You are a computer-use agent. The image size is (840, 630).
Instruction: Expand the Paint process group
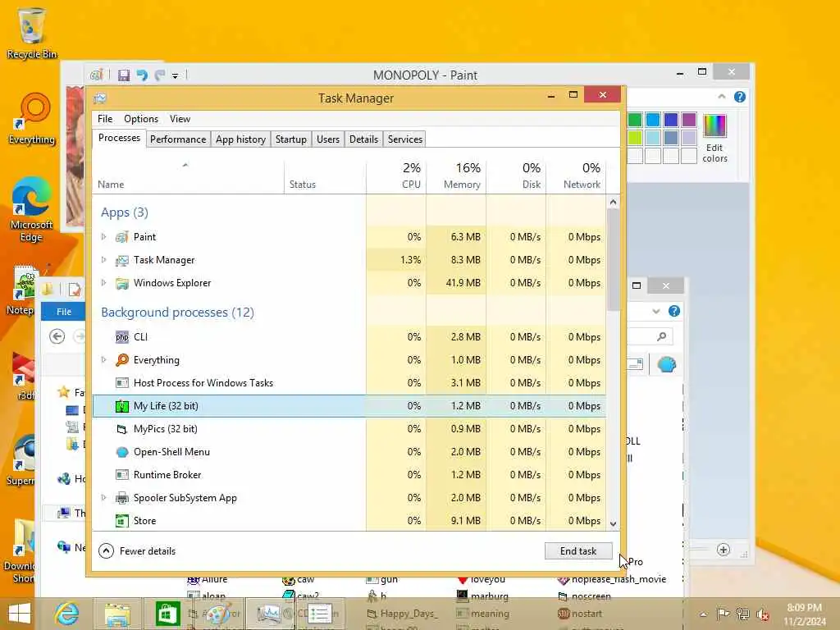[104, 236]
